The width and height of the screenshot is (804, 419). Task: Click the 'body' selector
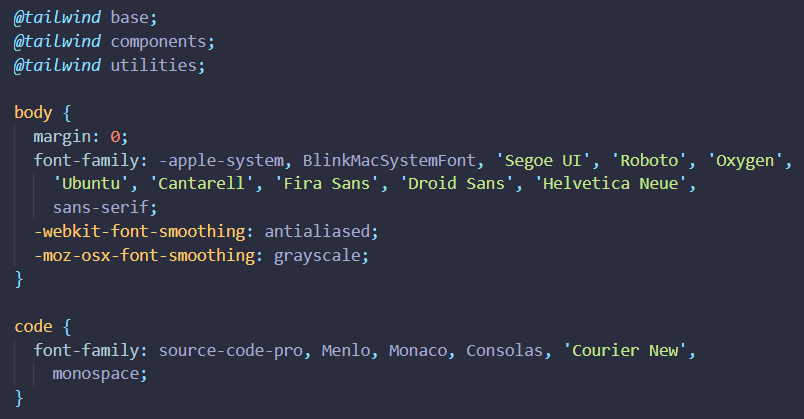coord(33,112)
